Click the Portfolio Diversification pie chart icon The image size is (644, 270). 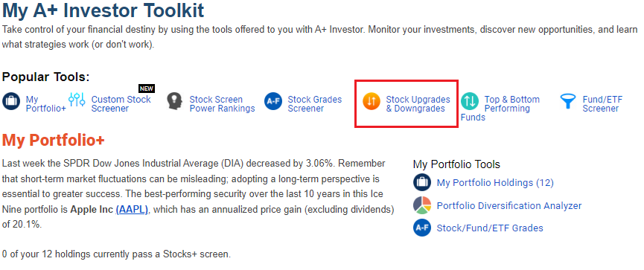tap(422, 205)
